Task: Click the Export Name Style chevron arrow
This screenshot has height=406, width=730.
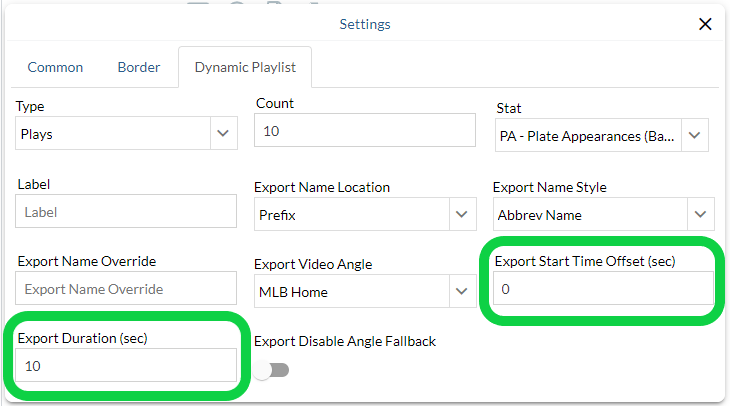Action: (x=702, y=214)
